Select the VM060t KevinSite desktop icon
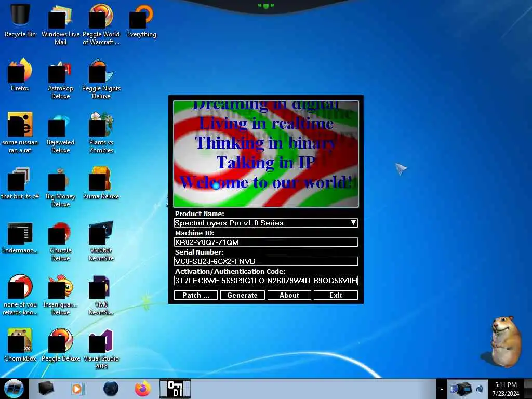 (x=101, y=241)
